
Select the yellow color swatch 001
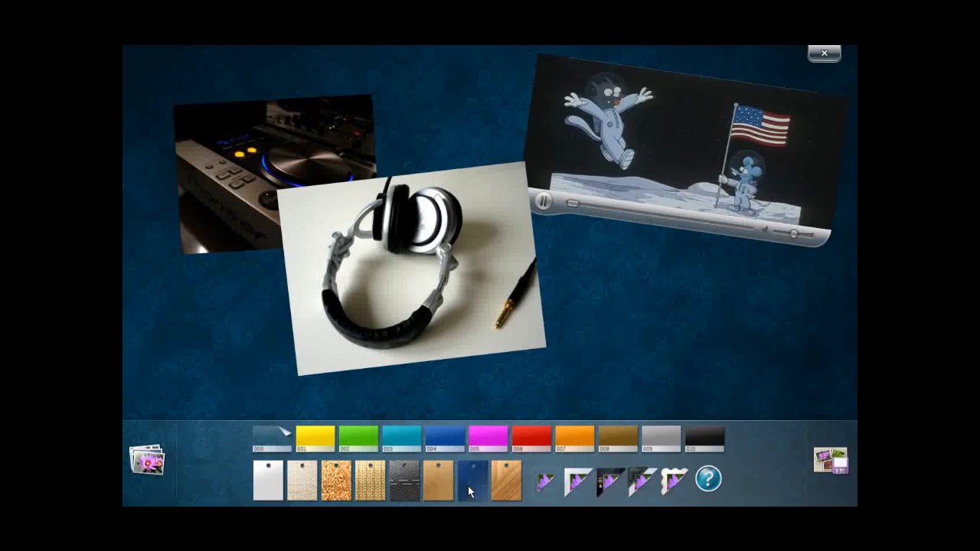315,439
